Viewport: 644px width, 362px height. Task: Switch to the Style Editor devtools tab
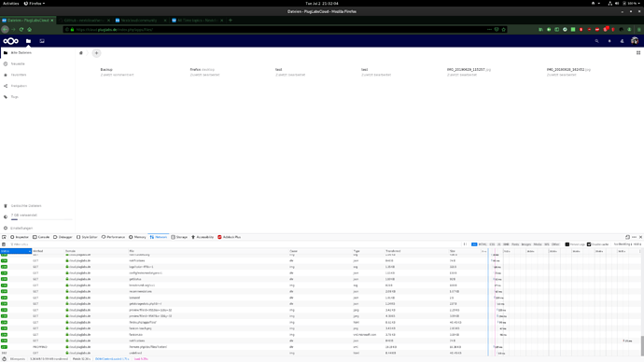[87, 237]
